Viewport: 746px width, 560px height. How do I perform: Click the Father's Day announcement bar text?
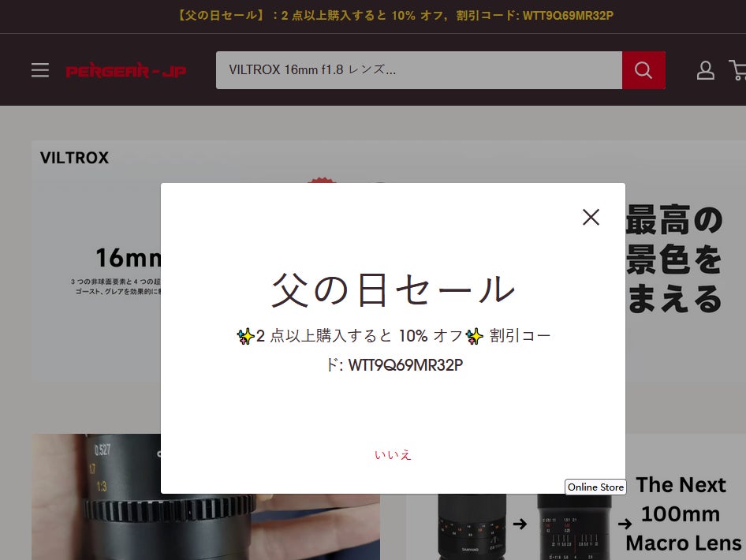395,16
